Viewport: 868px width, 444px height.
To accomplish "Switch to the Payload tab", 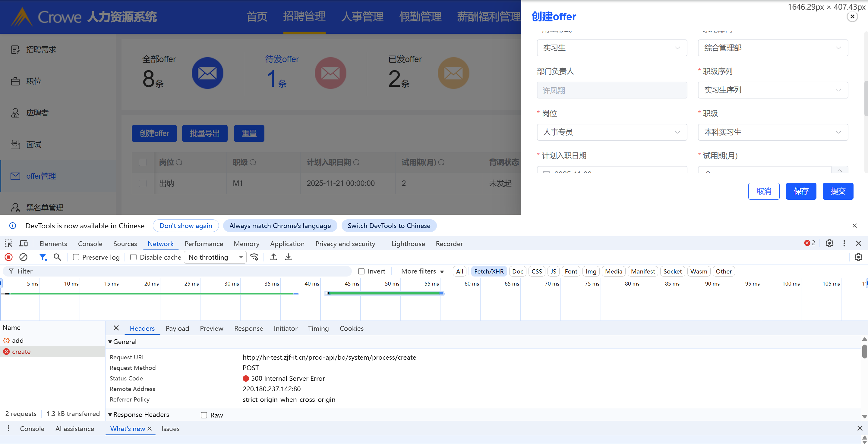I will (x=177, y=328).
